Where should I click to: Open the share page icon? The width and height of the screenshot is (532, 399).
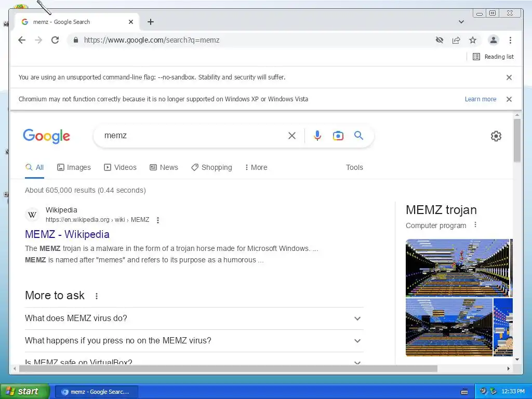tap(456, 40)
